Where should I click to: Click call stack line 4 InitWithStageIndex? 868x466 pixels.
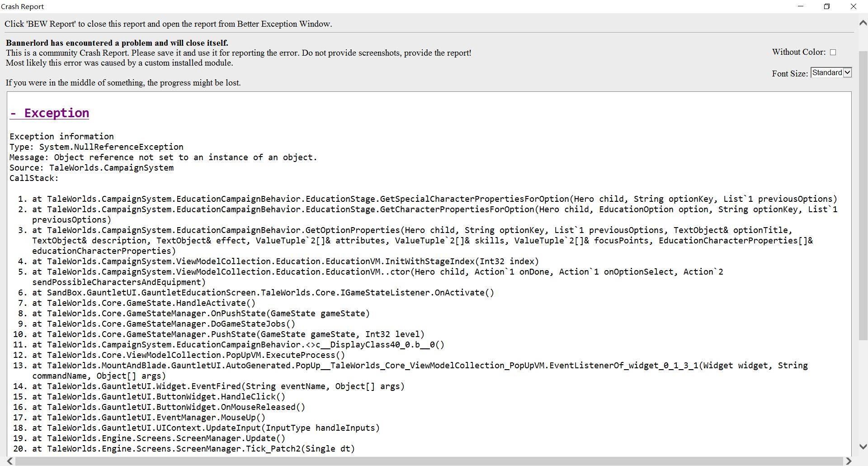tap(285, 262)
